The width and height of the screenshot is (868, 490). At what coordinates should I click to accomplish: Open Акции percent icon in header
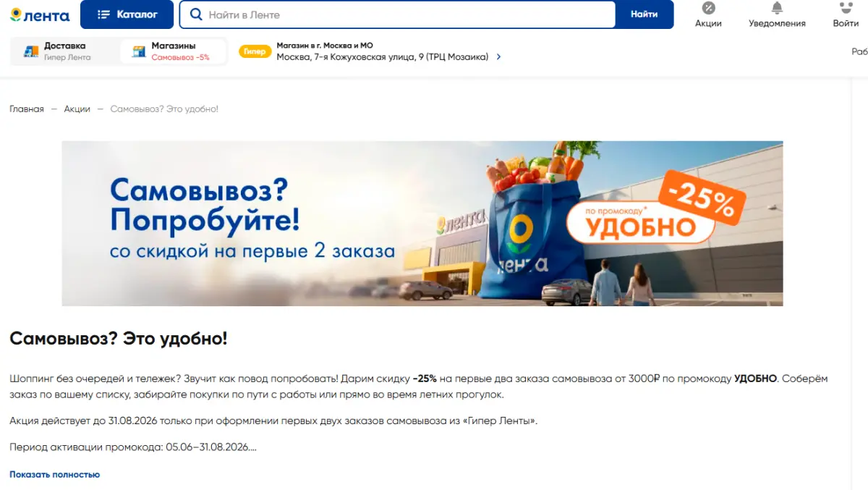708,9
